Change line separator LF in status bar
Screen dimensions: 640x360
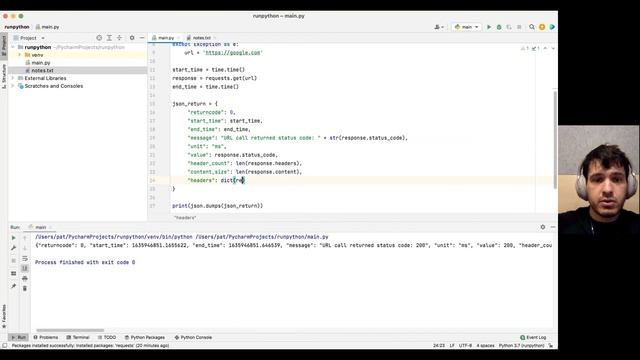452,346
